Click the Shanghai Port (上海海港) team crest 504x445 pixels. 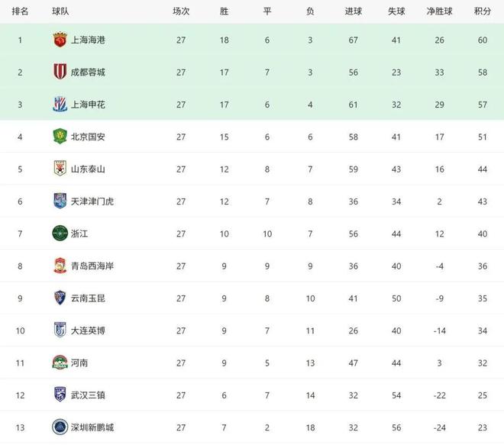point(60,40)
